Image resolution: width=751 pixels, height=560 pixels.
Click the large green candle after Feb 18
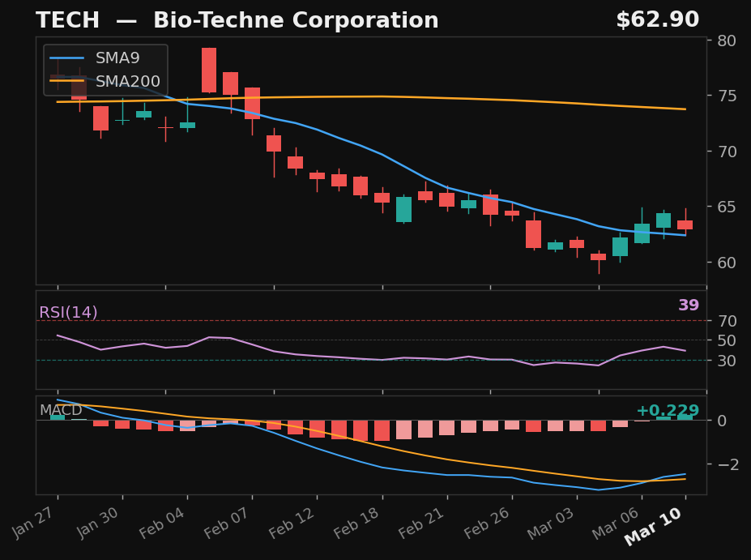tap(403, 209)
